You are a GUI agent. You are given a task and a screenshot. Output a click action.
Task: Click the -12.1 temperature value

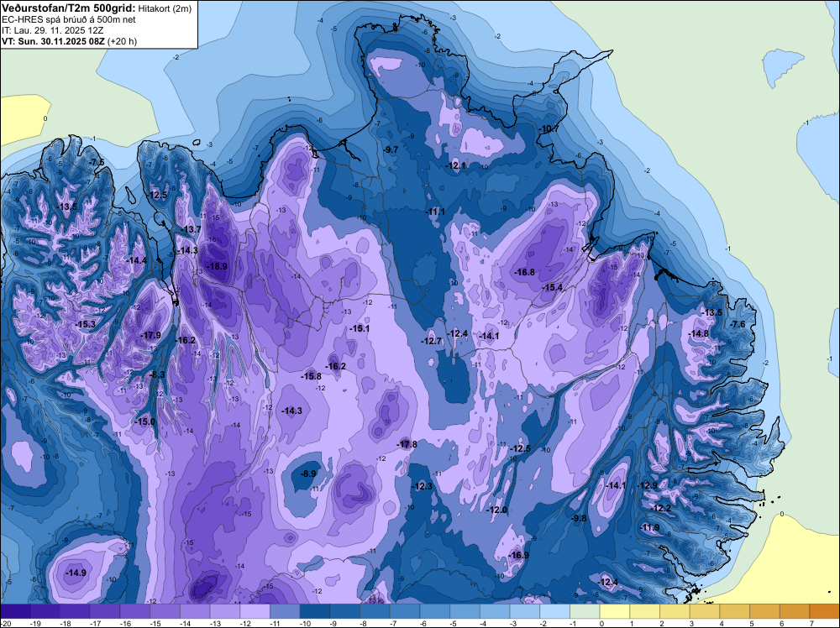pos(456,166)
